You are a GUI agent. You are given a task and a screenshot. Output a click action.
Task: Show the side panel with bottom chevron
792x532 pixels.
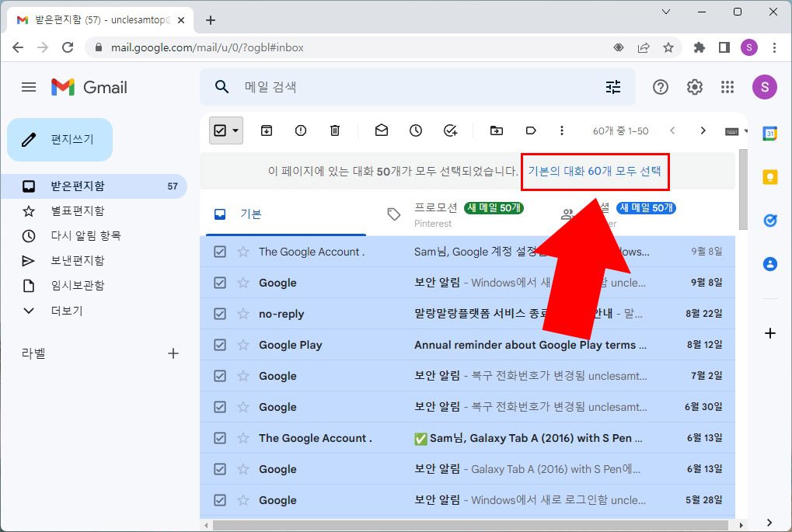click(769, 522)
